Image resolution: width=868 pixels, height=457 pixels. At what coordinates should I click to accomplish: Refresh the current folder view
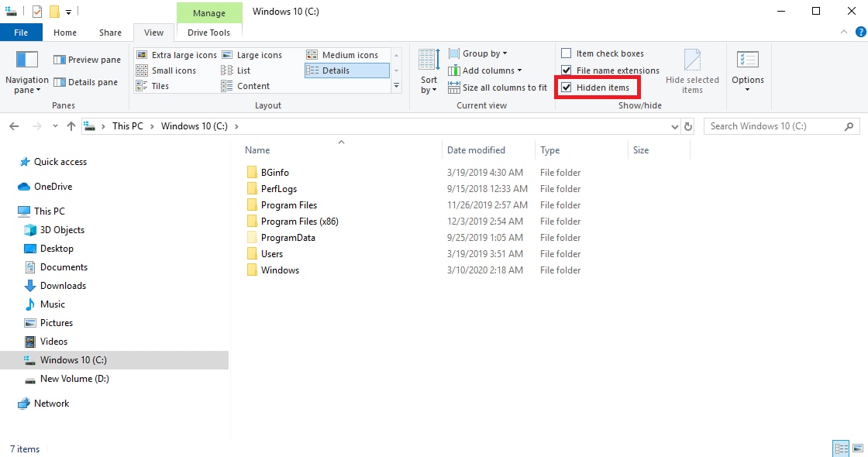click(688, 125)
